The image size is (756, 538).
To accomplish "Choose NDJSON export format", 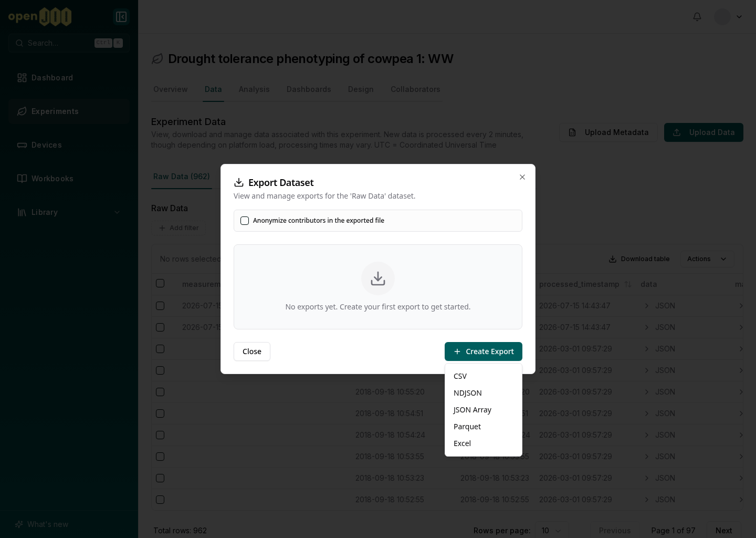I will pyautogui.click(x=484, y=393).
